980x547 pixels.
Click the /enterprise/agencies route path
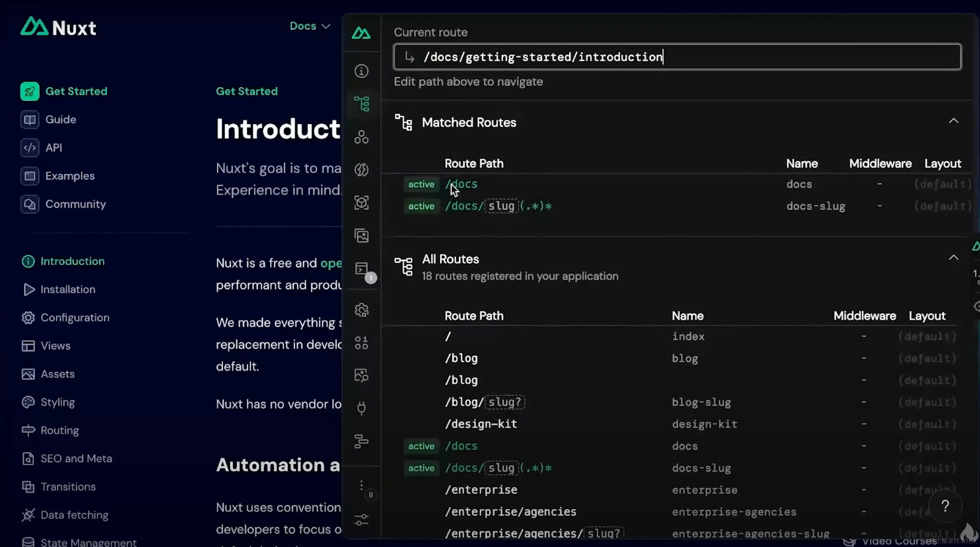coord(510,512)
